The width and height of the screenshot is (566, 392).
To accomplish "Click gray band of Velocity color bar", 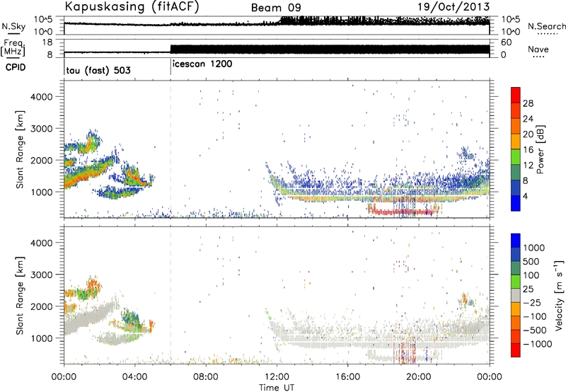I will [516, 296].
